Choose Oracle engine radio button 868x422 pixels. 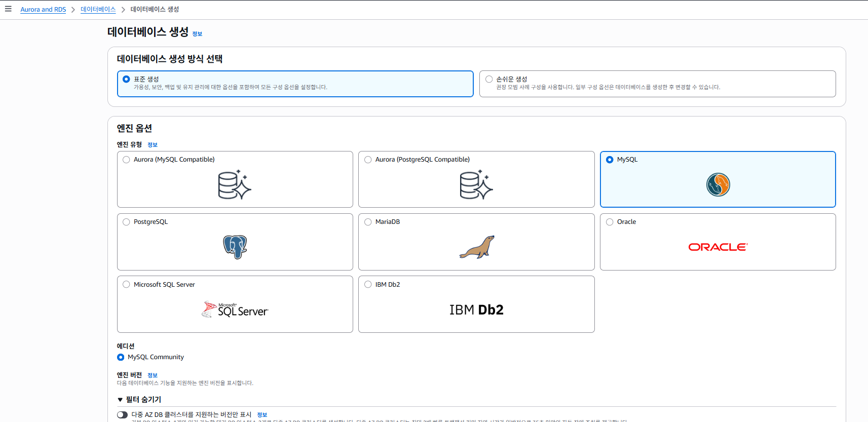point(610,222)
